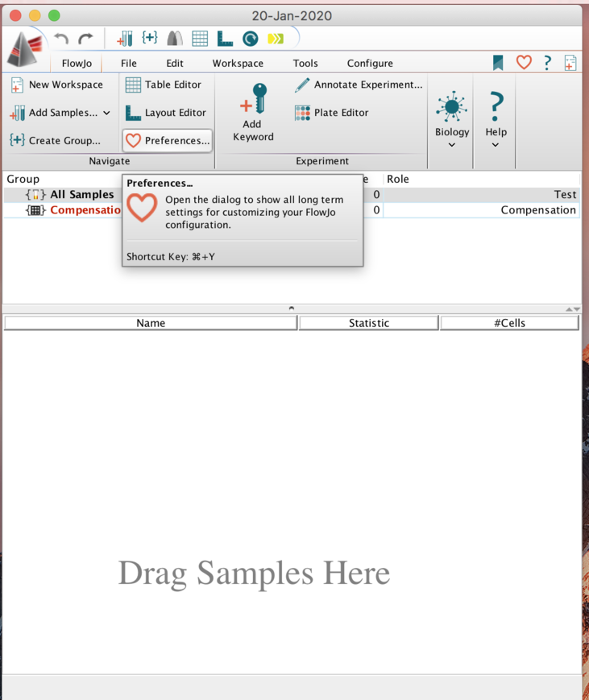Click the undo arrow in quick toolbar
Screen dimensions: 589x700
coord(61,39)
